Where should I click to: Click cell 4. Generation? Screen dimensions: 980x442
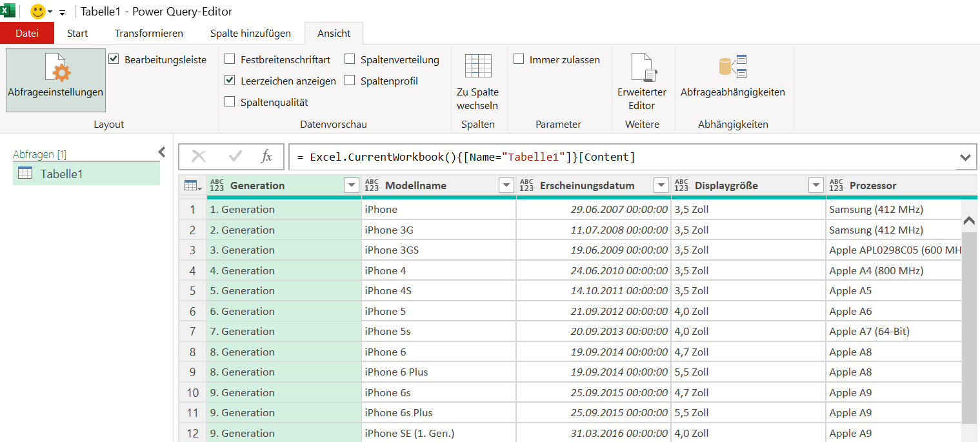284,271
